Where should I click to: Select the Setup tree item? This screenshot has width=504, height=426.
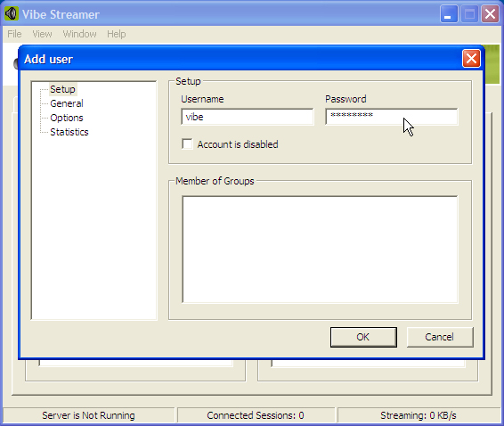coord(62,89)
